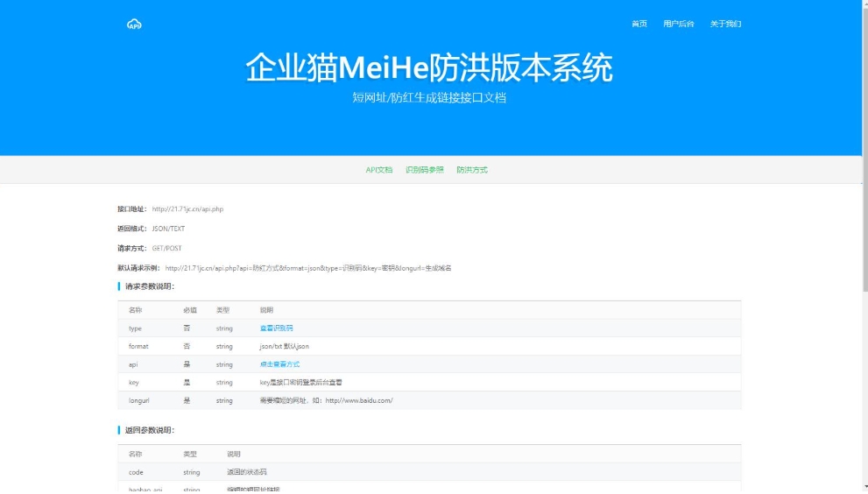The image size is (868, 494).
Task: Open the 关于我们 page link
Action: (x=725, y=24)
